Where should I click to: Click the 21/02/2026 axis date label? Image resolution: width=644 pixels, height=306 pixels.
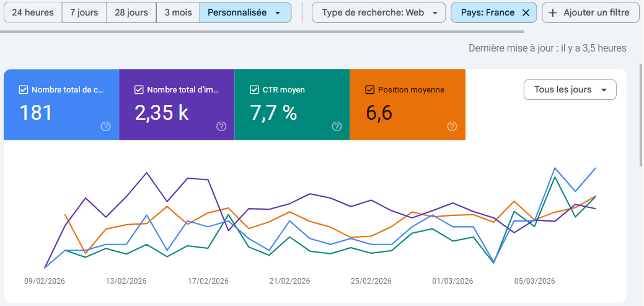[289, 281]
